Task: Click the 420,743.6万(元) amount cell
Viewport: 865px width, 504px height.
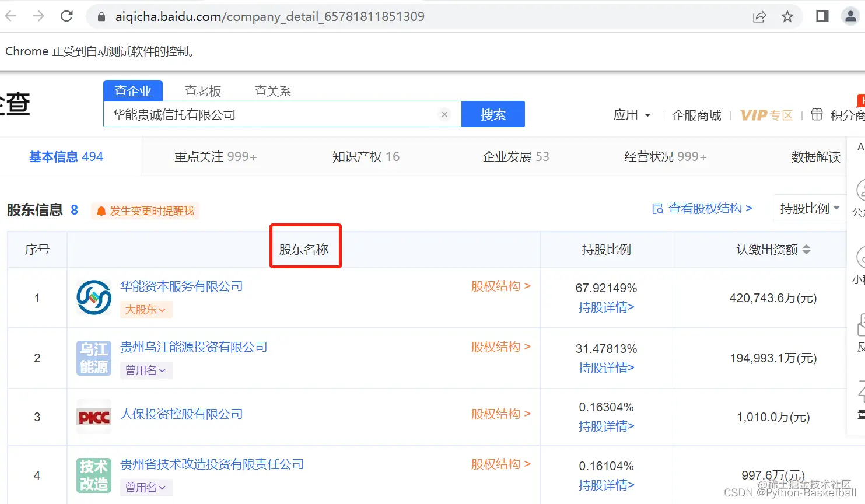Action: [x=773, y=298]
